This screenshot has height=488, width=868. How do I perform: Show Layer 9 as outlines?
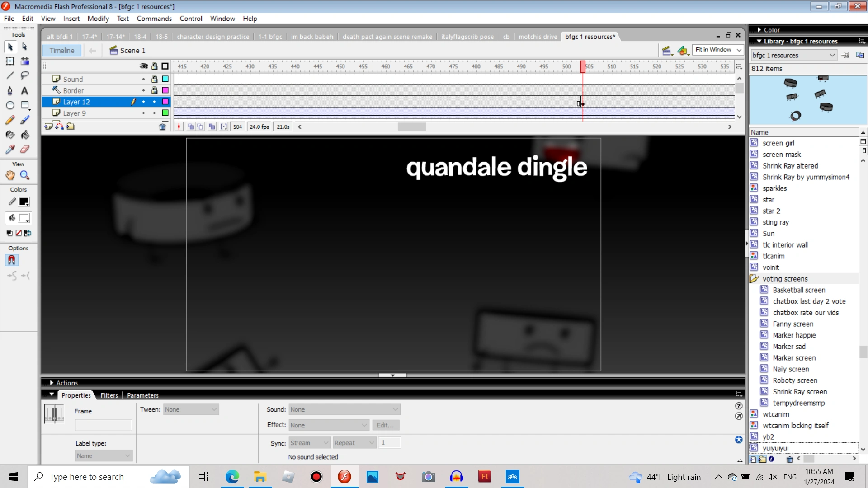(165, 113)
